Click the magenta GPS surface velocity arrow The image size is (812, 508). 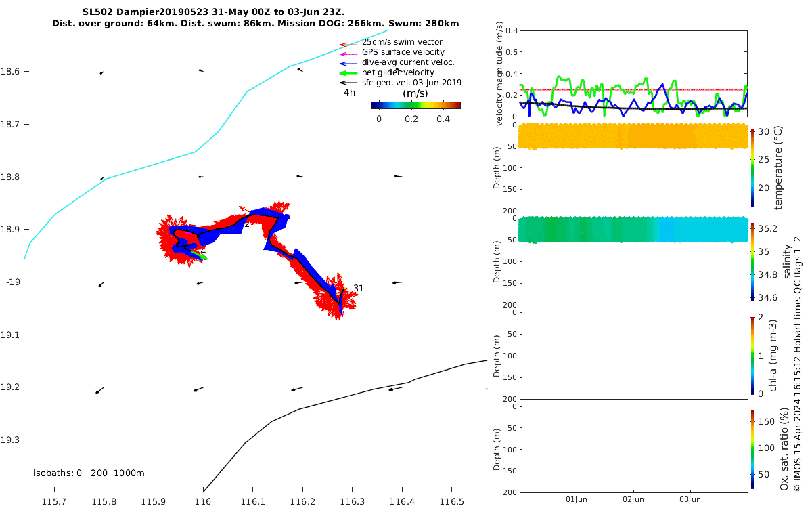348,54
